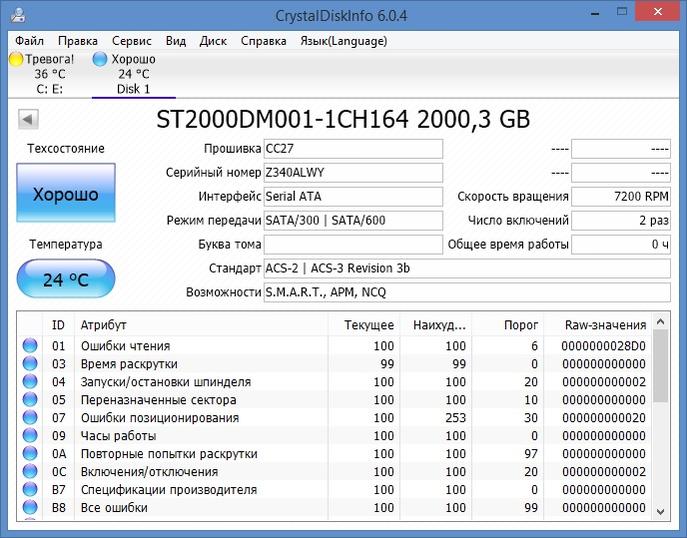Open the Файл menu
The image size is (687, 538).
point(29,41)
